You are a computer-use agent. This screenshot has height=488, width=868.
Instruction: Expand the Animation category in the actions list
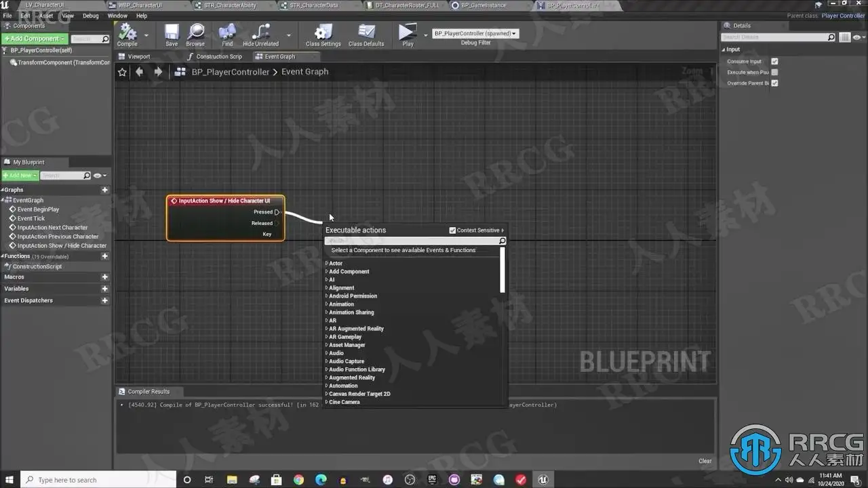(326, 304)
